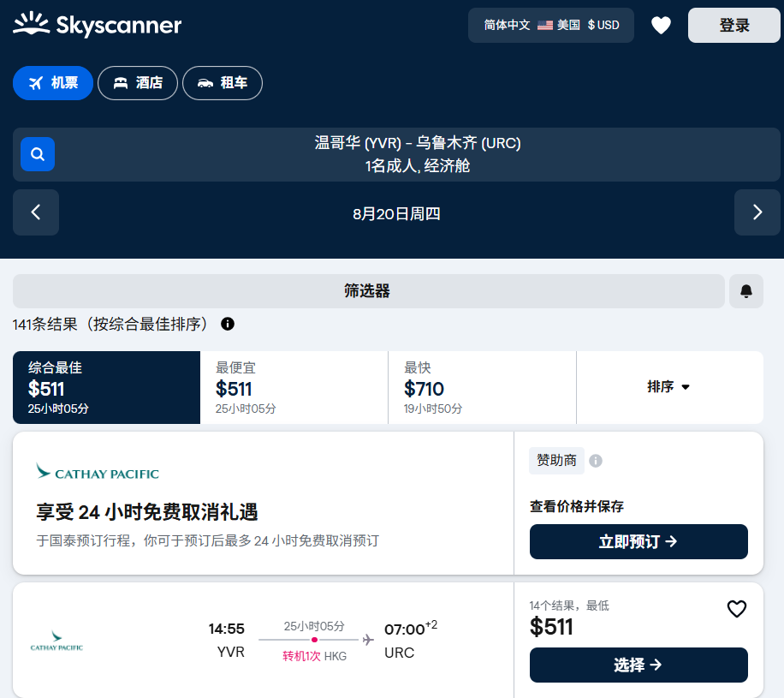Click the search magnifier icon
784x698 pixels.
pos(38,154)
